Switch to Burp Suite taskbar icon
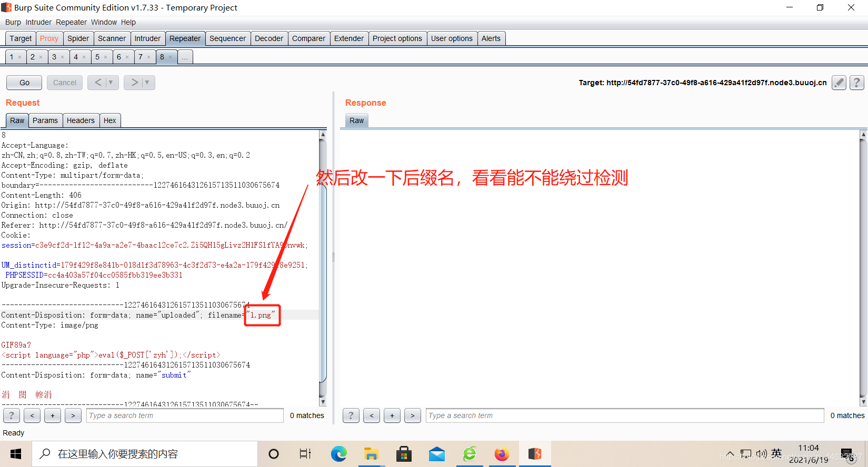Viewport: 868px width, 467px height. (535, 454)
